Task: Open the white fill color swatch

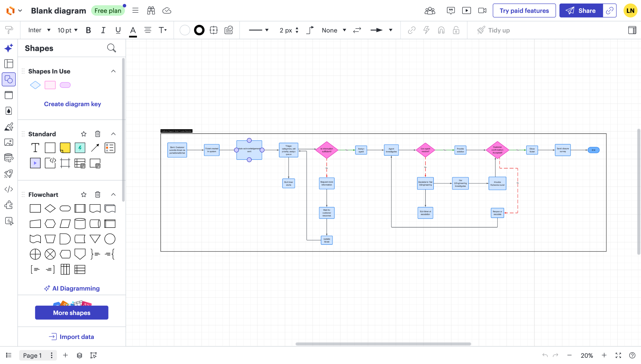Action: coord(185,30)
